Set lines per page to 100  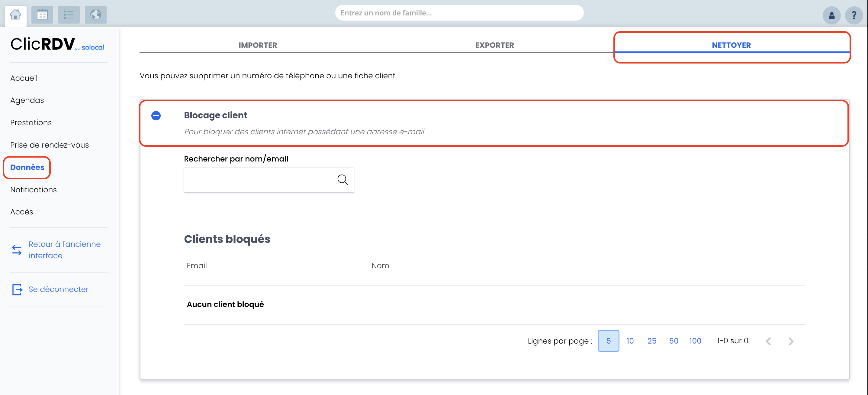695,341
